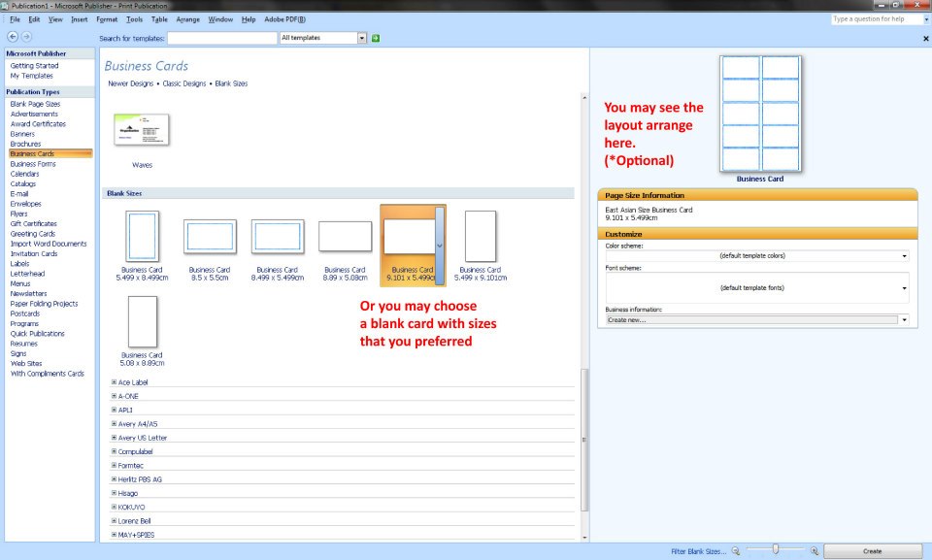
Task: Open My Templates in sidebar
Action: tap(31, 76)
